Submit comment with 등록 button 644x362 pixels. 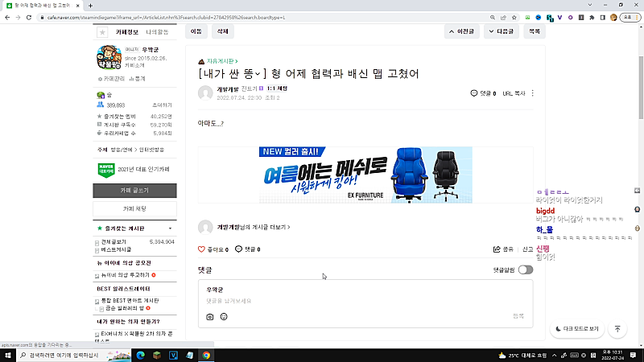(518, 316)
